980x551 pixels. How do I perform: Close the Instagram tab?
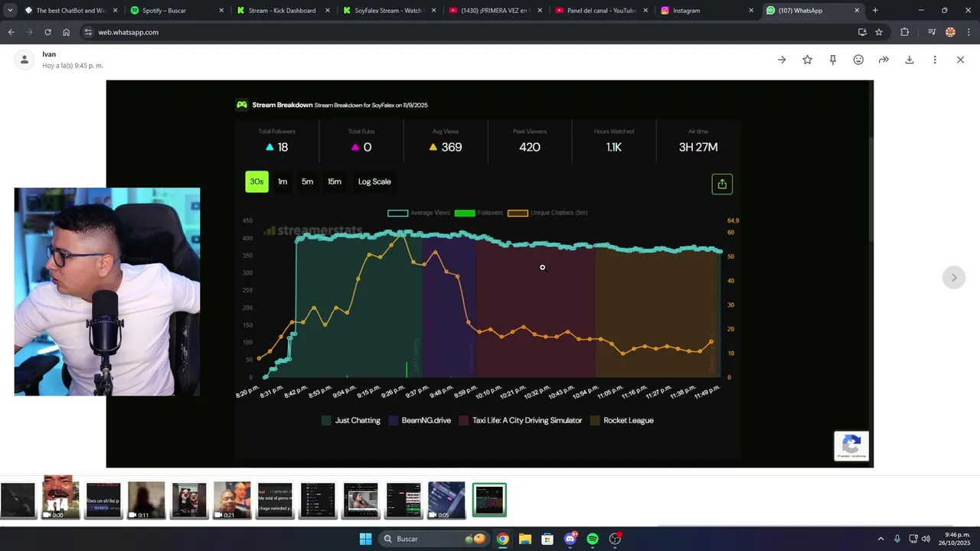point(751,11)
